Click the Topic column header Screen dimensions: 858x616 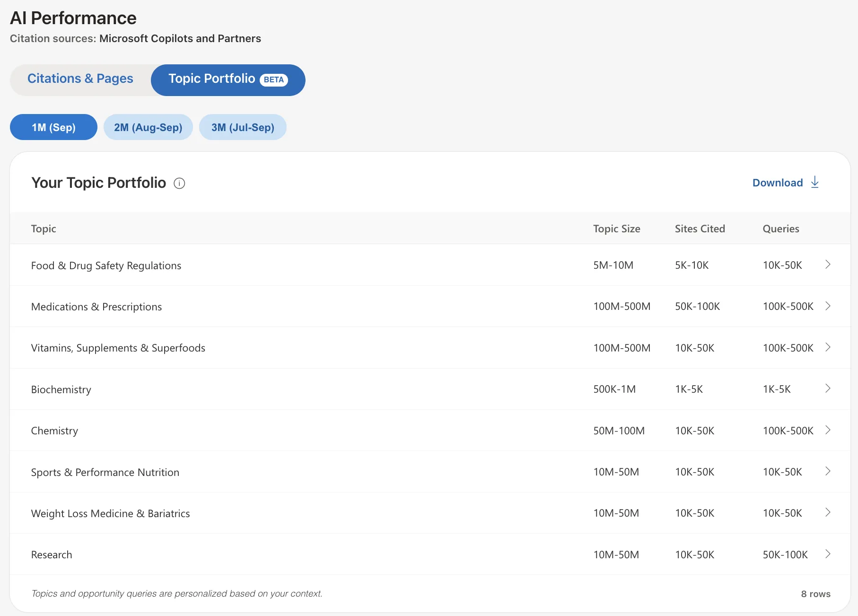(44, 229)
